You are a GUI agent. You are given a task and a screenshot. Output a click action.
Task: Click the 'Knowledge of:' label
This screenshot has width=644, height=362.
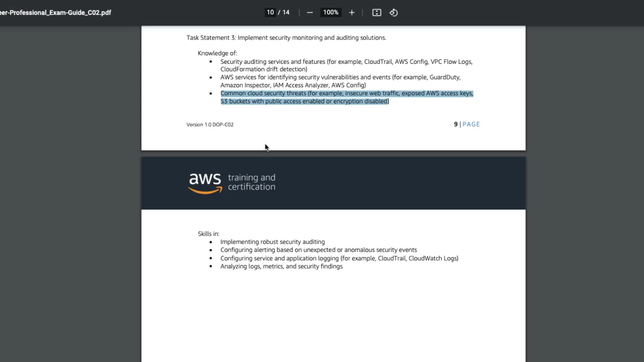point(217,53)
